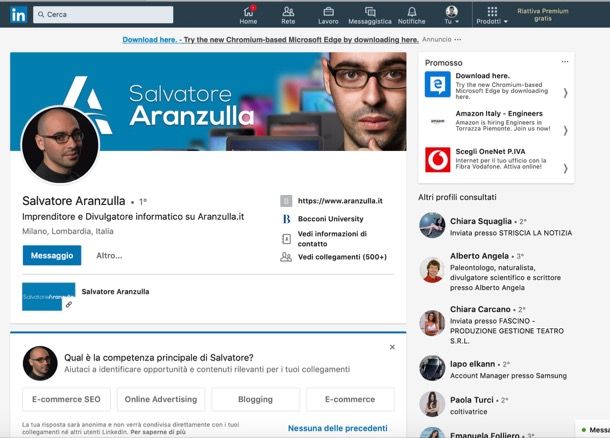The height and width of the screenshot is (438, 610).
Task: Click Chiara Squaglia's avatar
Action: (432, 225)
